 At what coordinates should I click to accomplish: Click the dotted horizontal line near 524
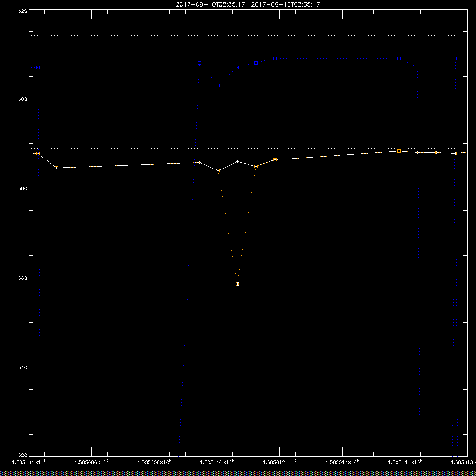[248, 434]
